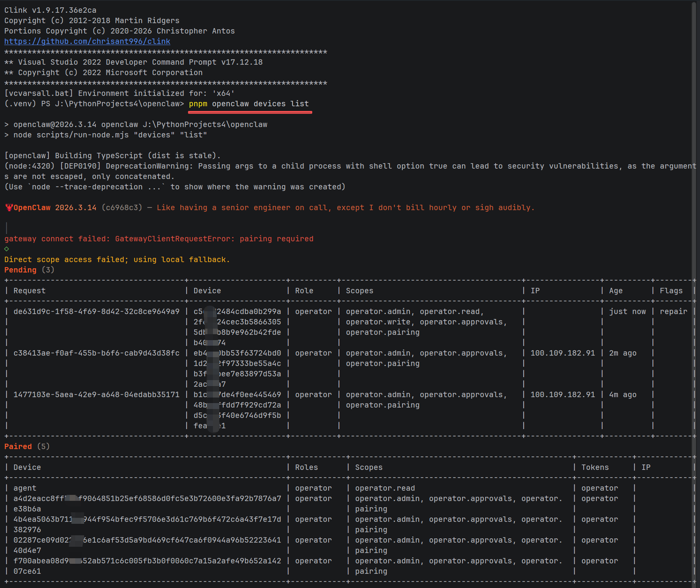This screenshot has width=700, height=588.
Task: Click paired device ending in 382976
Action: tap(147, 524)
